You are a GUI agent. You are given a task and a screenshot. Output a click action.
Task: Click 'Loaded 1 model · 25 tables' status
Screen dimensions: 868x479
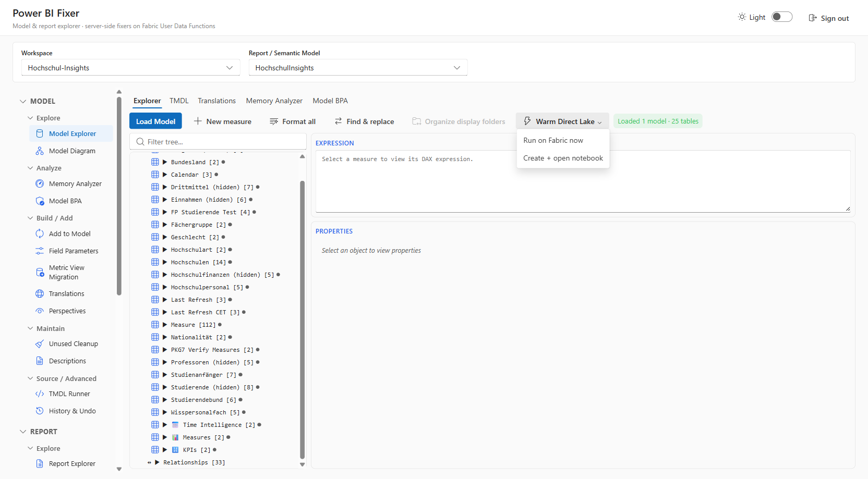(658, 121)
